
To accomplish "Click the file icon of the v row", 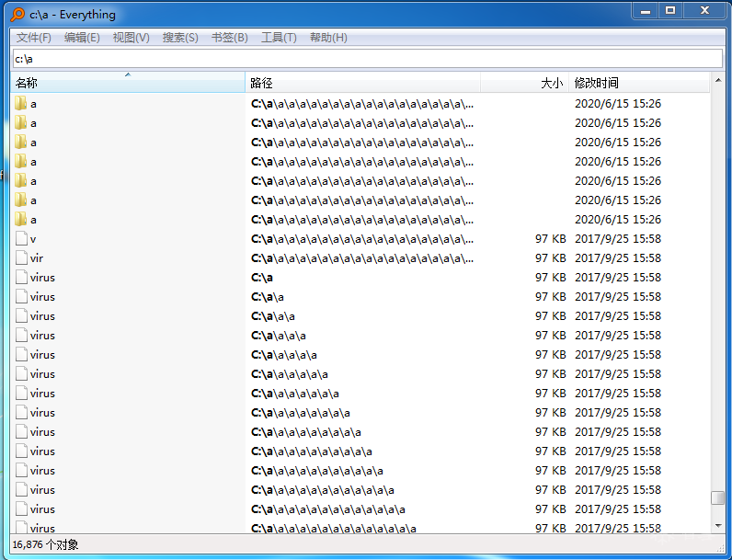I will tap(21, 238).
